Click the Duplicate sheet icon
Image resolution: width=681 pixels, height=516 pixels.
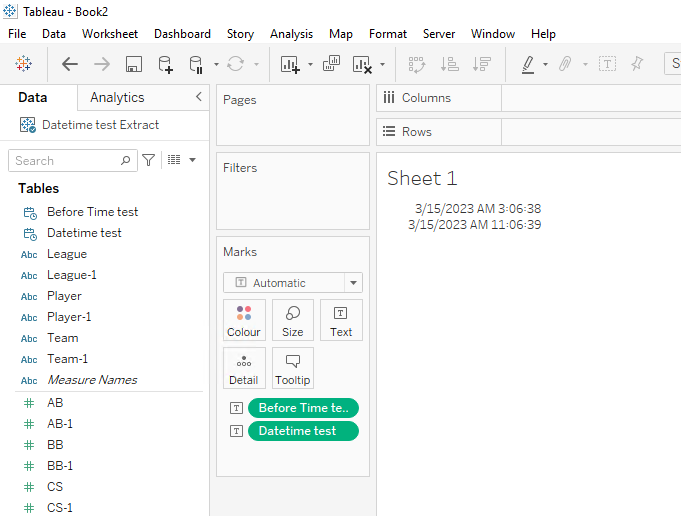click(332, 64)
